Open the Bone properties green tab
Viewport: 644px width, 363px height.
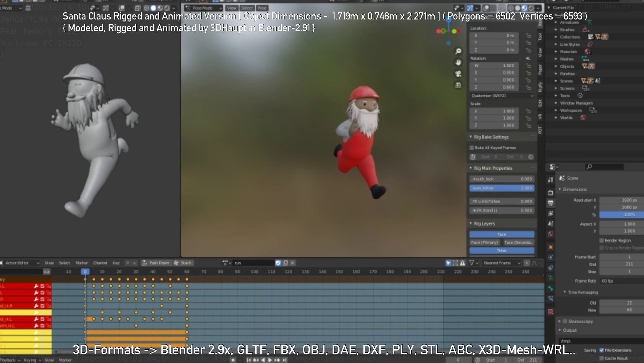click(x=550, y=288)
